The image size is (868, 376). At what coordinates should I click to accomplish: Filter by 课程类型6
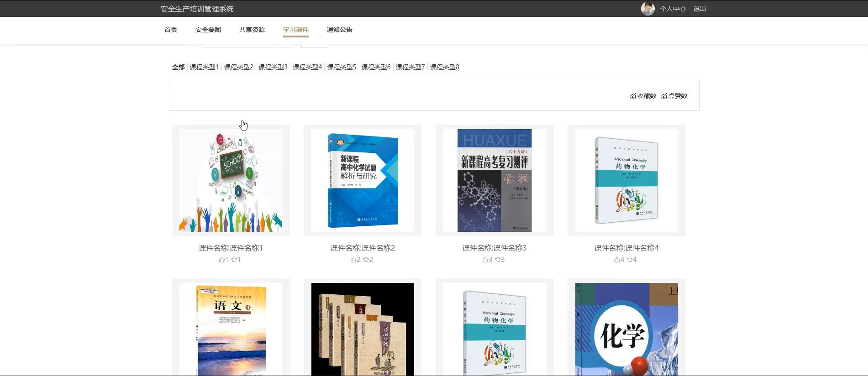376,67
